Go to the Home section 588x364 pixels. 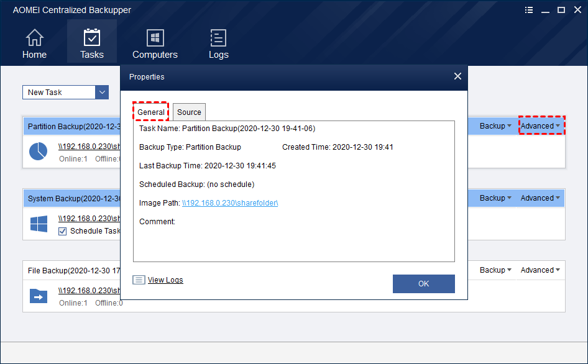[x=34, y=44]
